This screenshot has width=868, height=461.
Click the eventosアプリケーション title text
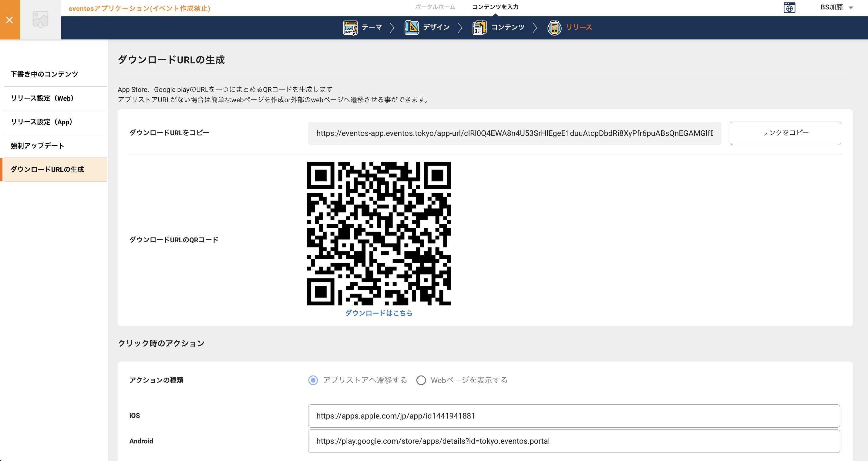tap(139, 8)
